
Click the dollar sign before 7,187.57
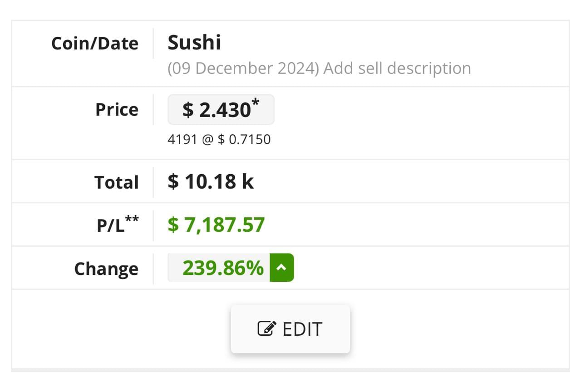click(173, 225)
